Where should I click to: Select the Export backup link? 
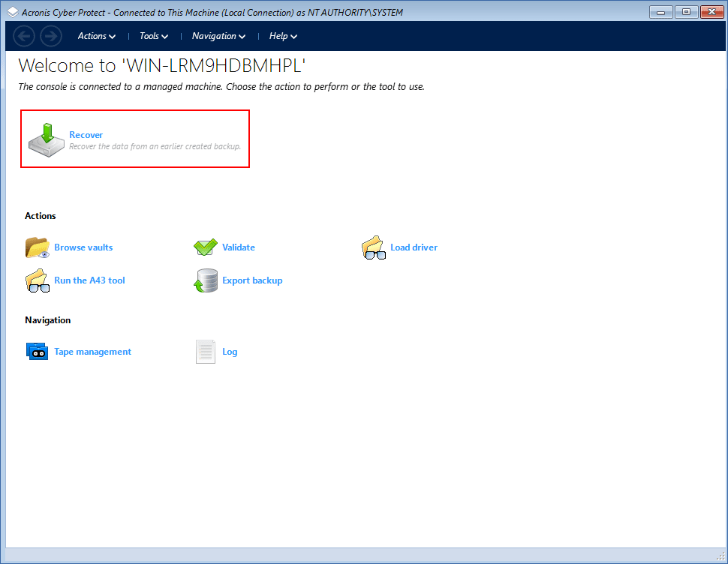click(252, 280)
